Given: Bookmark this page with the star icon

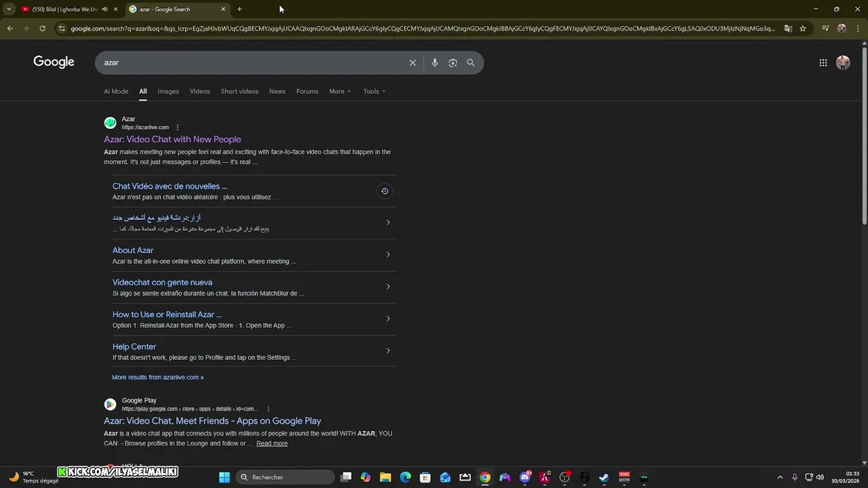Looking at the screenshot, I should pyautogui.click(x=803, y=28).
